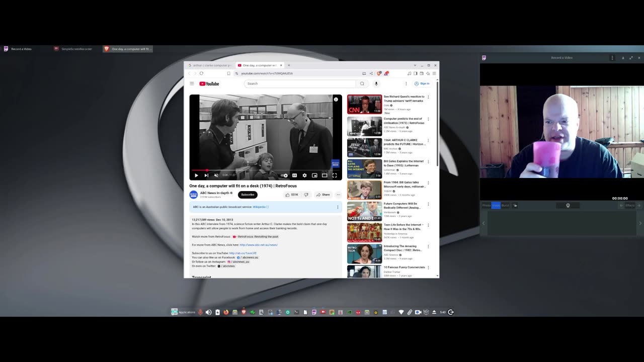Open network Wi-Fi indicator in panel

click(401, 312)
